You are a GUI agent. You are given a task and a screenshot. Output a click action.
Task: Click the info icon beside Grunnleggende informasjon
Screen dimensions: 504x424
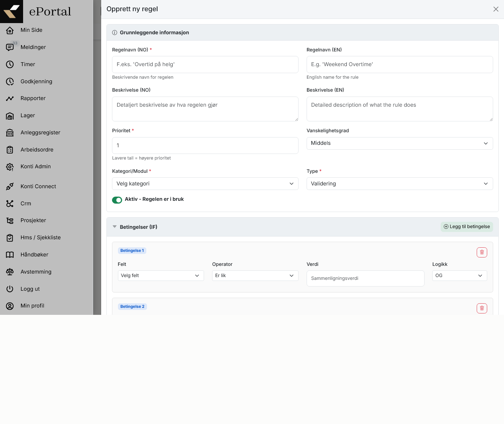tap(114, 33)
